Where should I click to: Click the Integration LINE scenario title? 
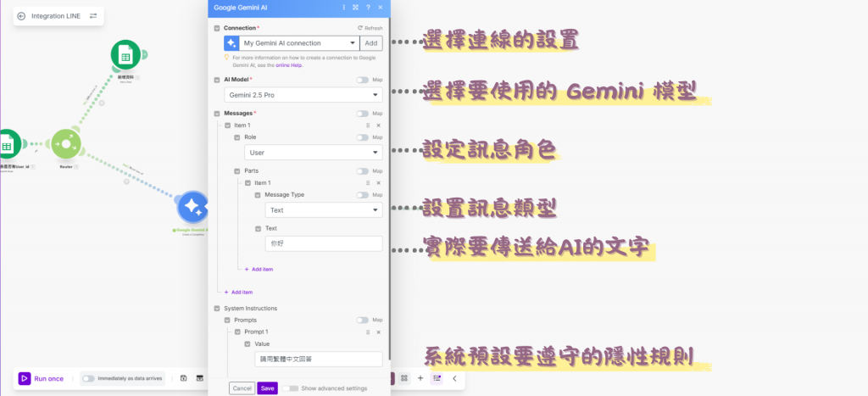[56, 16]
